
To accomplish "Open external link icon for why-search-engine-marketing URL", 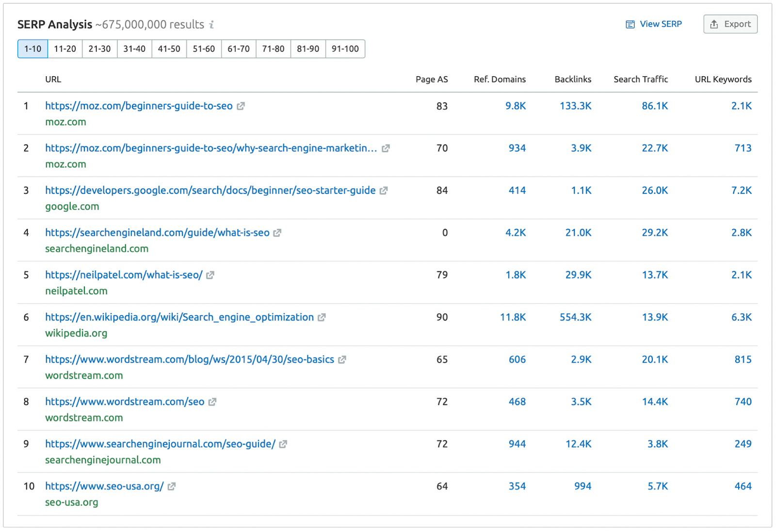I will [x=386, y=148].
